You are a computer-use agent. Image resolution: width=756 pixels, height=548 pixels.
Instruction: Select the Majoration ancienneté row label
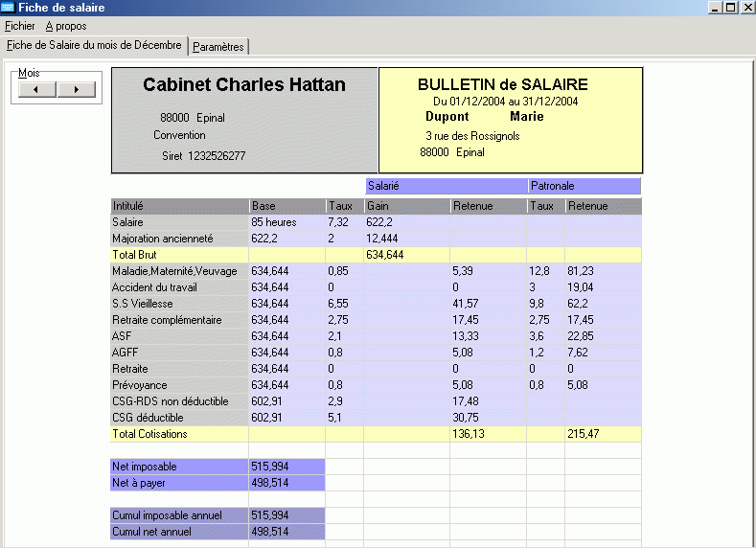[179, 239]
